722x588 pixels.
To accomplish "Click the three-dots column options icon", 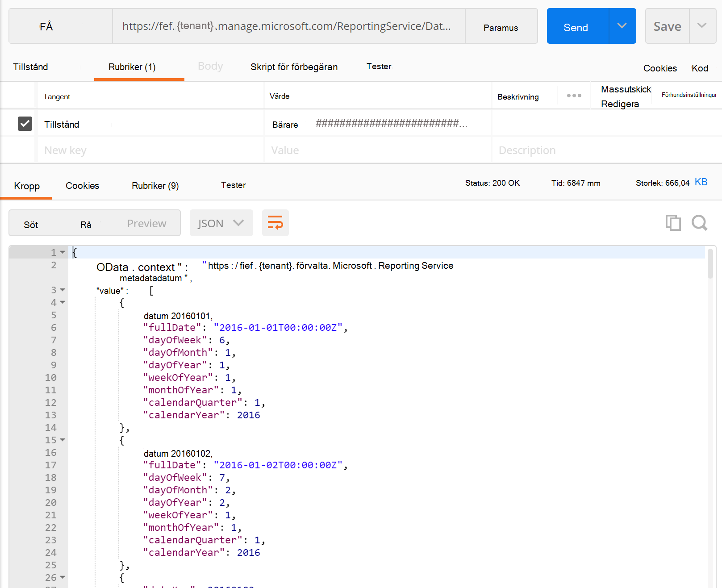I will click(574, 96).
